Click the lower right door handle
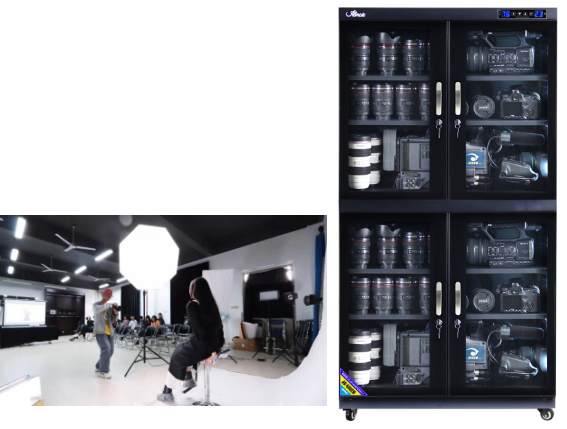This screenshot has width=567, height=429. coord(458,298)
